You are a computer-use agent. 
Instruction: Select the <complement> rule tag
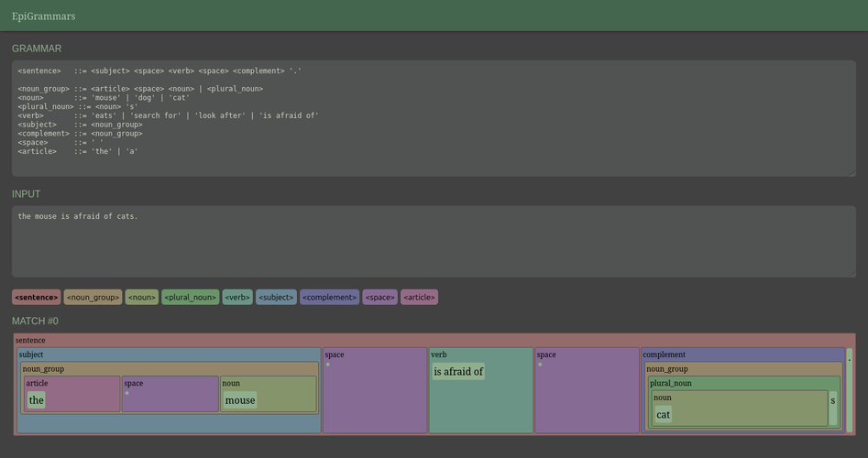(329, 297)
